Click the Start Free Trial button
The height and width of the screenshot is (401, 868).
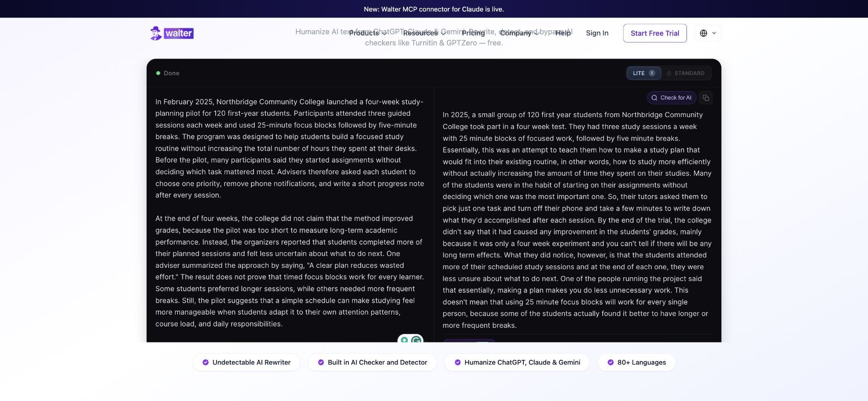coord(655,33)
